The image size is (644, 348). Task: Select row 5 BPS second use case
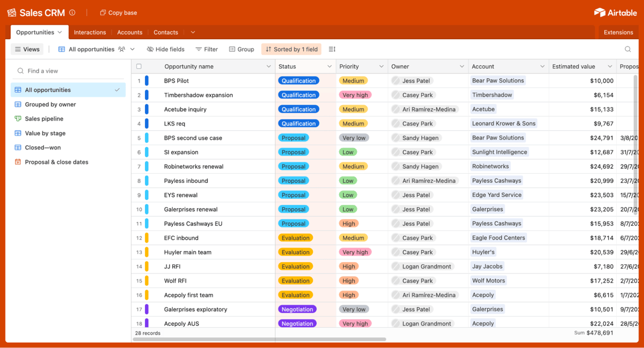coord(139,138)
